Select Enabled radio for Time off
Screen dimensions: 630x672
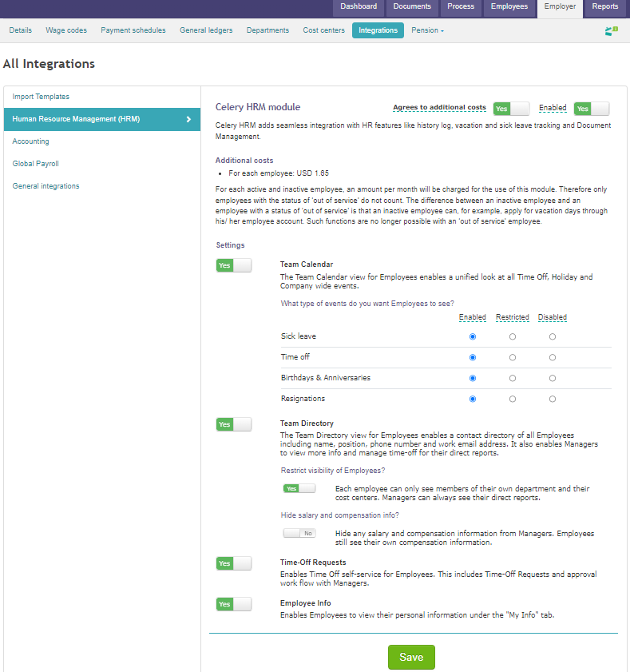473,357
